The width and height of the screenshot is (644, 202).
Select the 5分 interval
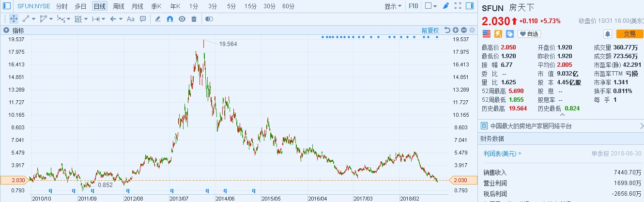pos(231,6)
